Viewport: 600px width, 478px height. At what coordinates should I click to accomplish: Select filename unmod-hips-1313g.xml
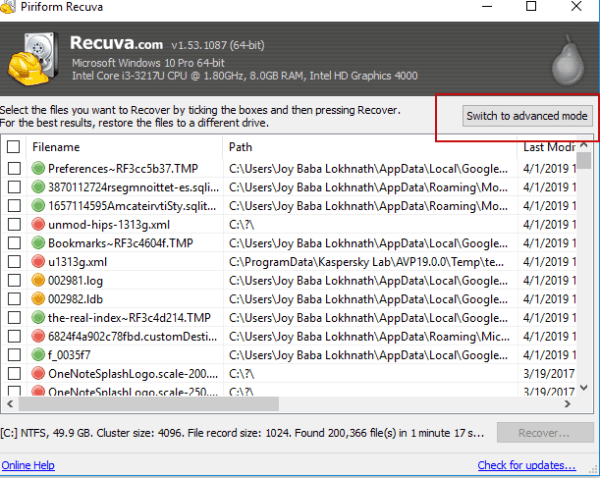(109, 225)
